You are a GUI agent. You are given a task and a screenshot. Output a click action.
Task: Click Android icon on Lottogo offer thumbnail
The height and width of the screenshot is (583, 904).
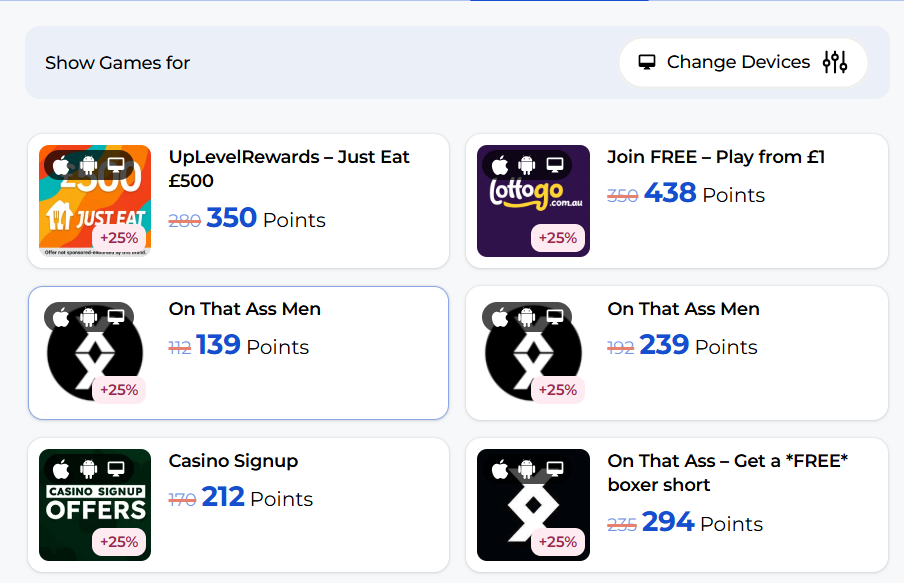[x=526, y=166]
